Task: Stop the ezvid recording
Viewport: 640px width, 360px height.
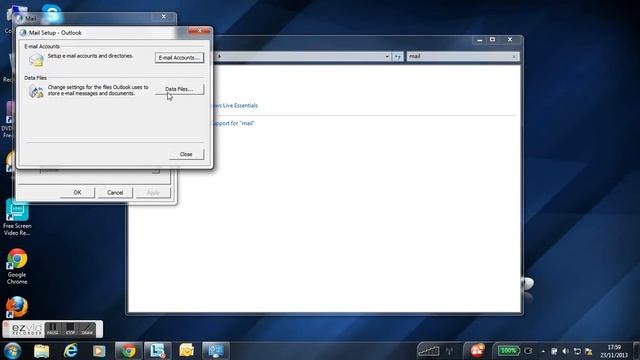Action: tap(70, 329)
